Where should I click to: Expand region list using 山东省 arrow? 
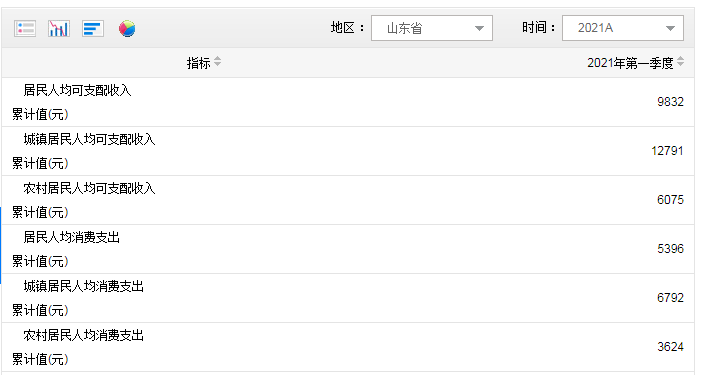(x=479, y=29)
